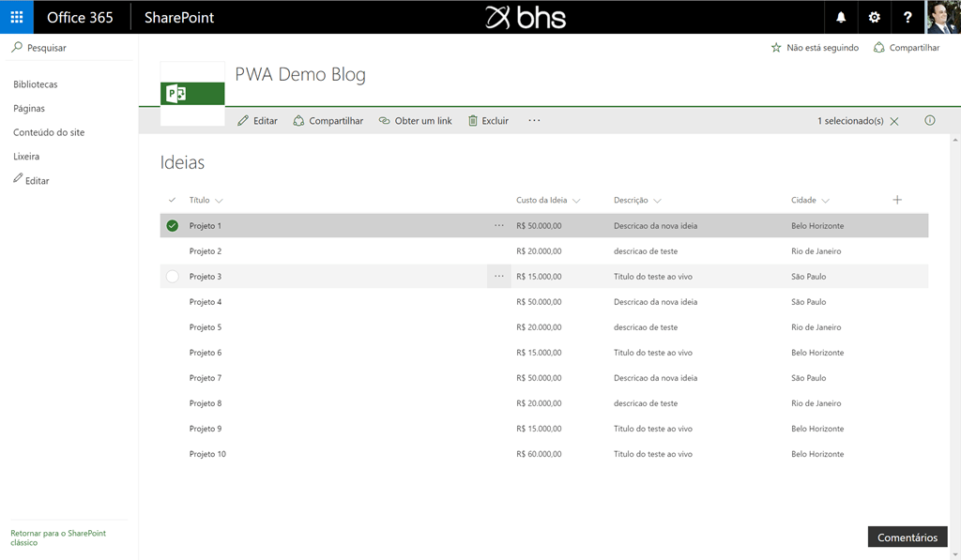Click the star icon to follow site
Viewport: 961px width, 560px height.
click(776, 47)
